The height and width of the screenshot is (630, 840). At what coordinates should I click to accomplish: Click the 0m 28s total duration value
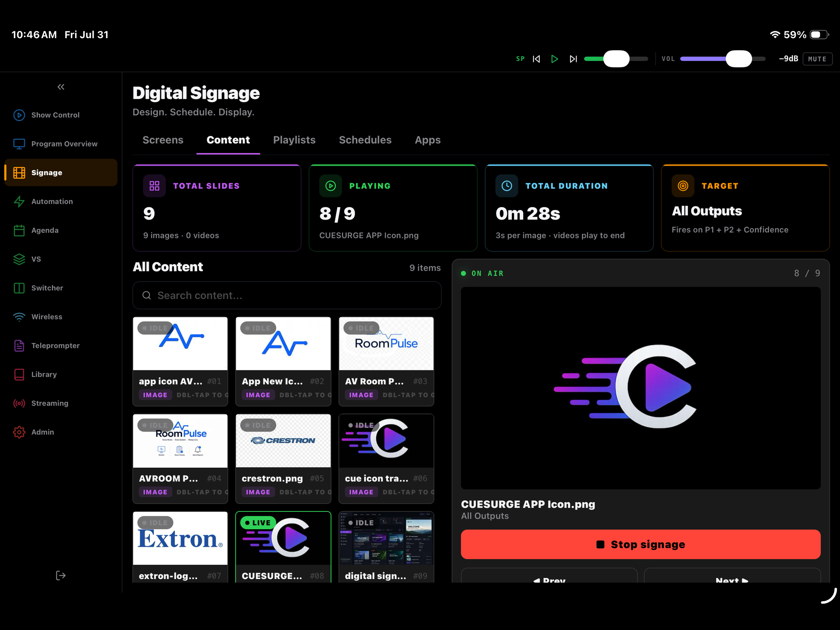click(528, 214)
